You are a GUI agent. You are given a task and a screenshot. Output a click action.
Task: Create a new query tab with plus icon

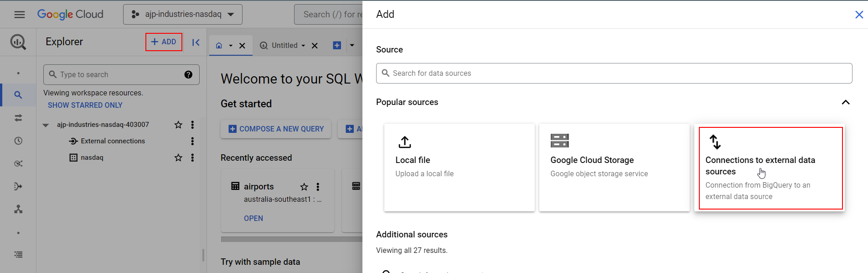(x=337, y=45)
